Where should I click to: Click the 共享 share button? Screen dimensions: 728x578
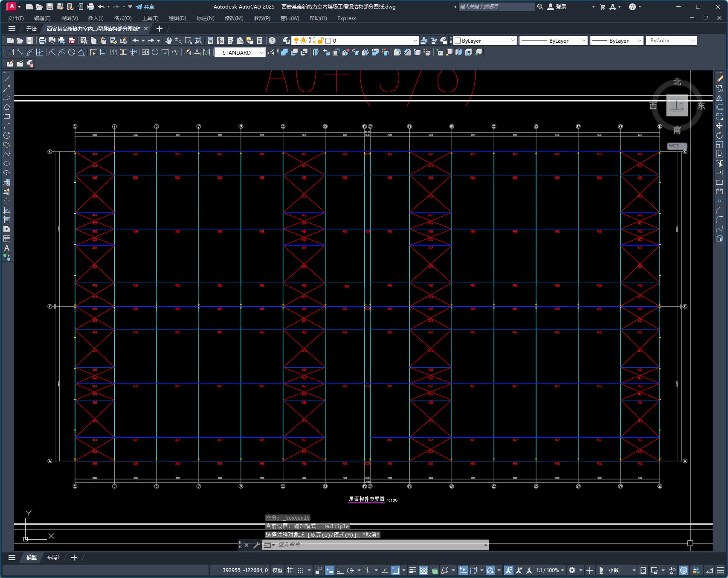pos(145,7)
